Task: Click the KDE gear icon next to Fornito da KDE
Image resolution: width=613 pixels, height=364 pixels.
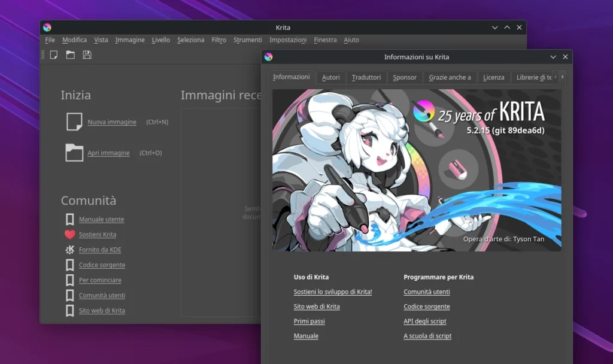Action: 70,249
